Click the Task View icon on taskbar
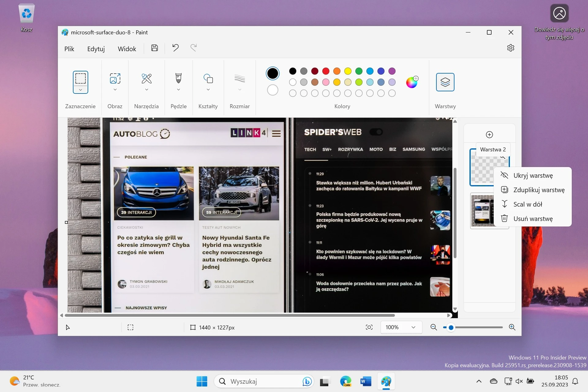This screenshot has width=588, height=392. [325, 381]
